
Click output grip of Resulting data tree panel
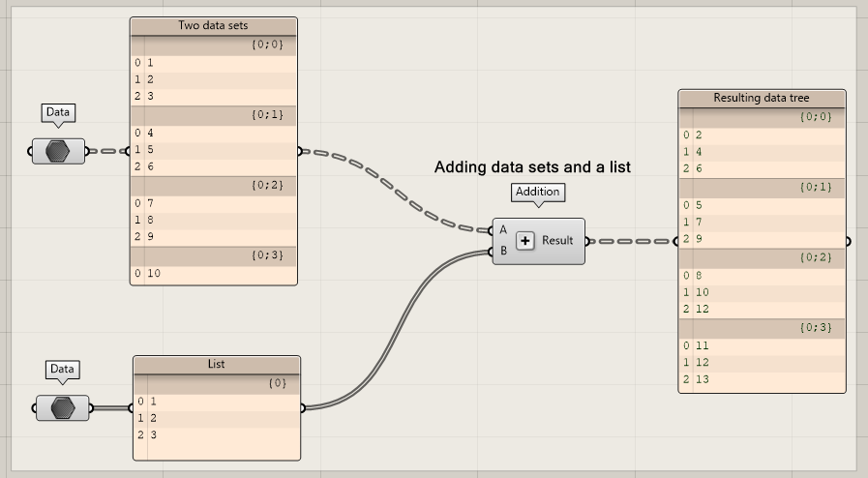[x=849, y=241]
